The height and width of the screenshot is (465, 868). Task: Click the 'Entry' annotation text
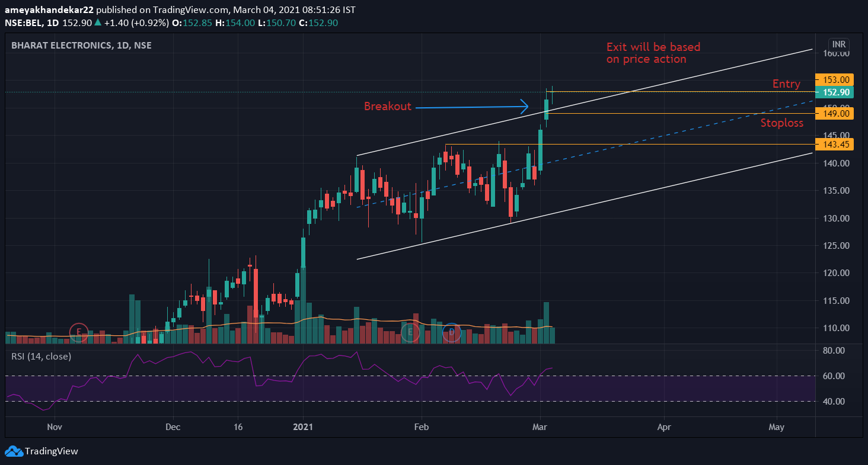coord(786,84)
